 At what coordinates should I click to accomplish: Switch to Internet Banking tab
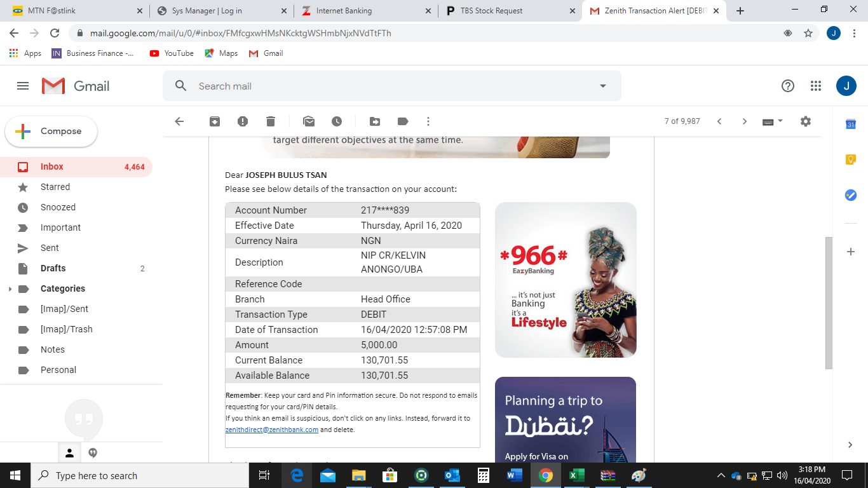pyautogui.click(x=367, y=11)
